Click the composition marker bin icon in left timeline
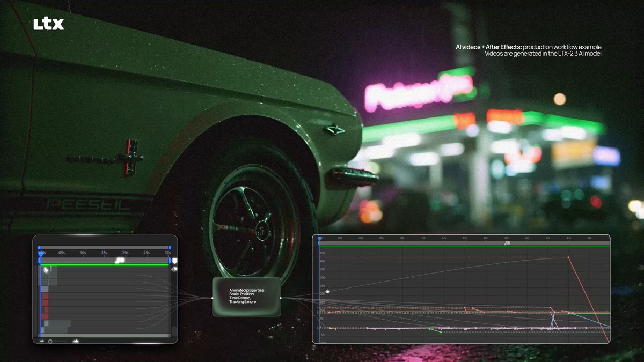644x362 pixels. tap(174, 261)
